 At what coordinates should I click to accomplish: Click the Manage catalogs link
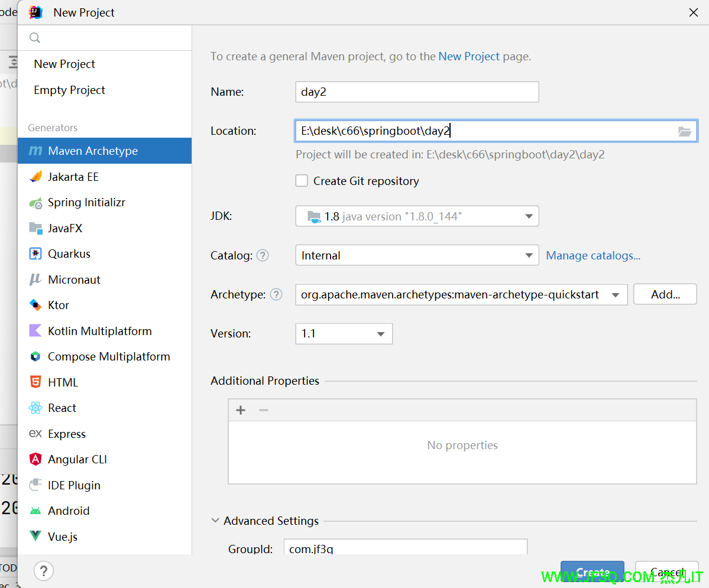(x=593, y=256)
